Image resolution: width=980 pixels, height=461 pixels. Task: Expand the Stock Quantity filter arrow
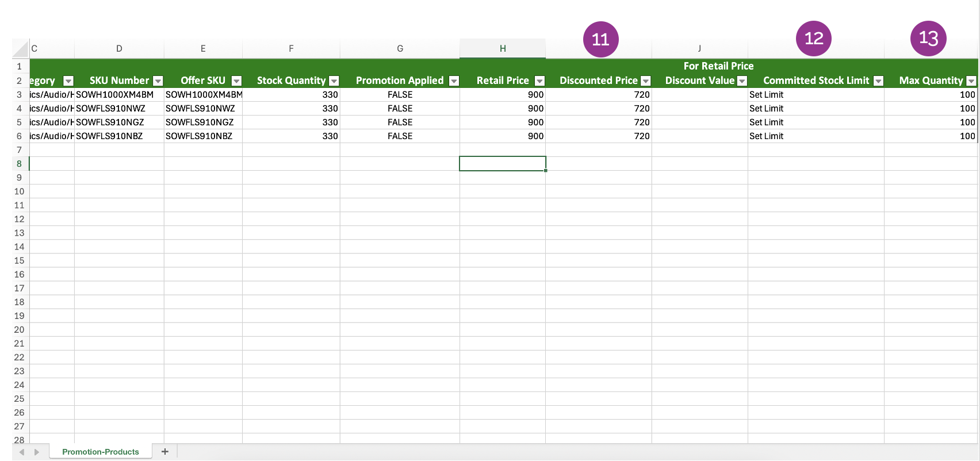coord(334,81)
